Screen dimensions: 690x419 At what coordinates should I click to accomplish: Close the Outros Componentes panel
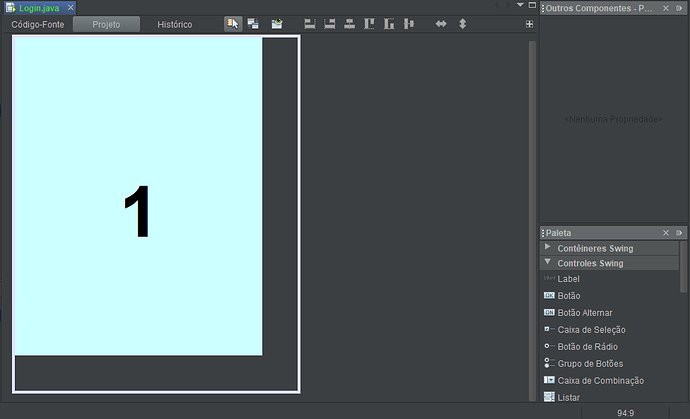coord(666,8)
